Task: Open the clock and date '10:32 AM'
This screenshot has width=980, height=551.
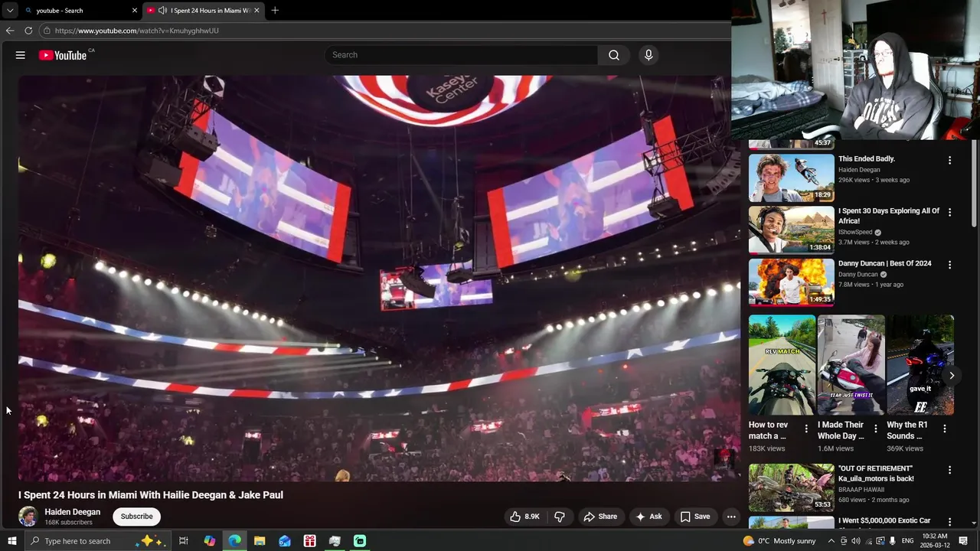Action: [x=935, y=541]
